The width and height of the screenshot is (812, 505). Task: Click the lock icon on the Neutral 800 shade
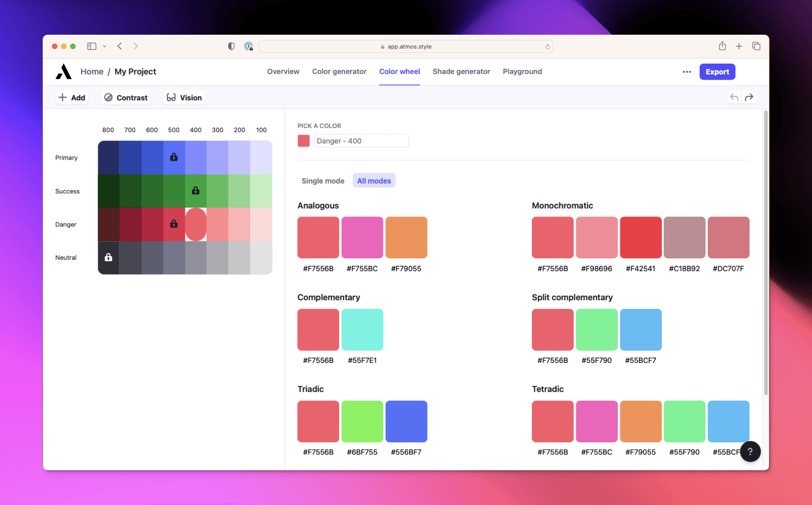(x=108, y=257)
